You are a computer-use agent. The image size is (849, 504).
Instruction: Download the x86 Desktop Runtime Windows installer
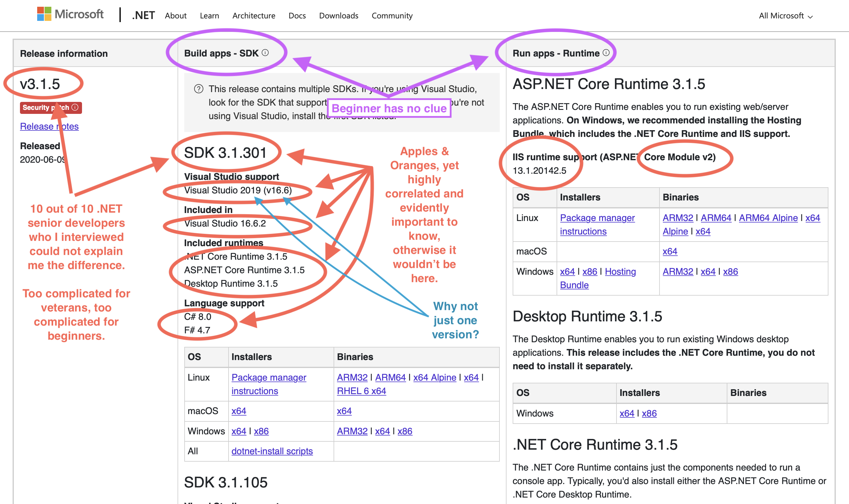649,413
